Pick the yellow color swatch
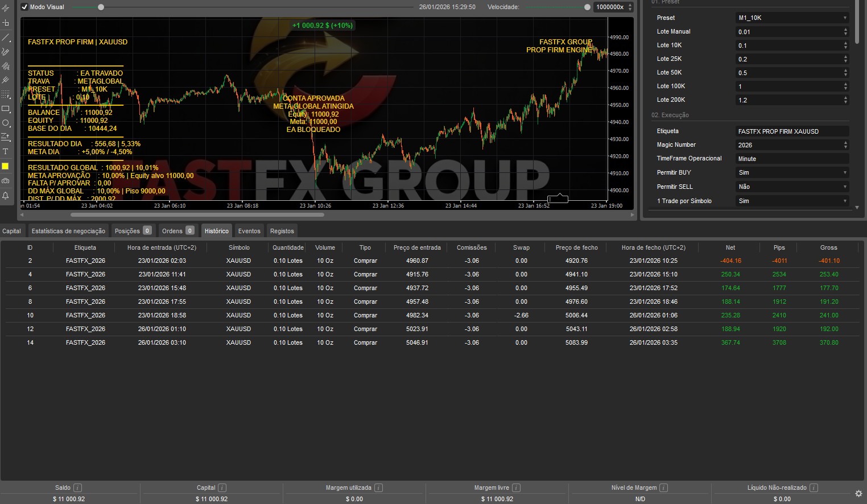 [6, 166]
